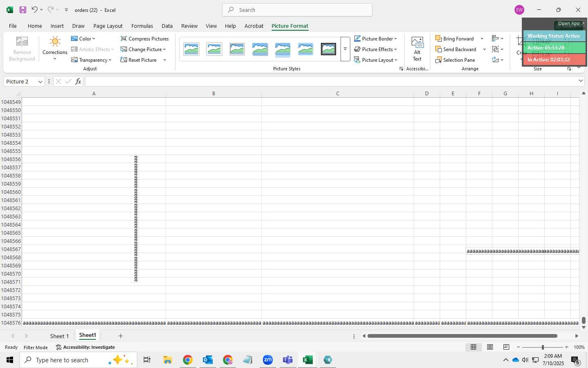
Task: Open Outlook from taskbar
Action: click(x=207, y=360)
